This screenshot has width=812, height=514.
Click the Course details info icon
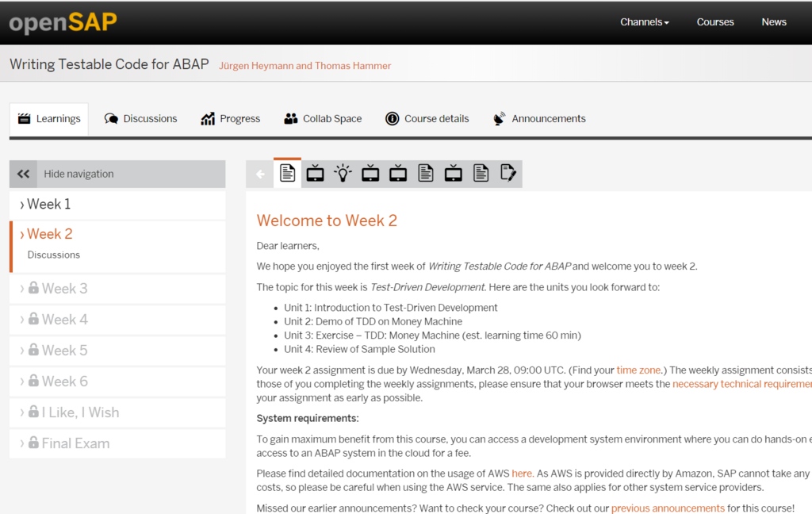(x=392, y=119)
